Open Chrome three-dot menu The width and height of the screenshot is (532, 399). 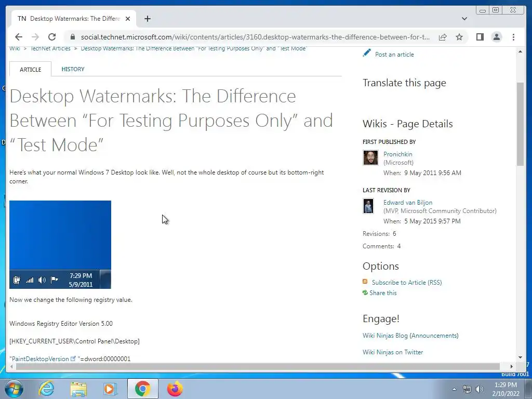pos(513,37)
